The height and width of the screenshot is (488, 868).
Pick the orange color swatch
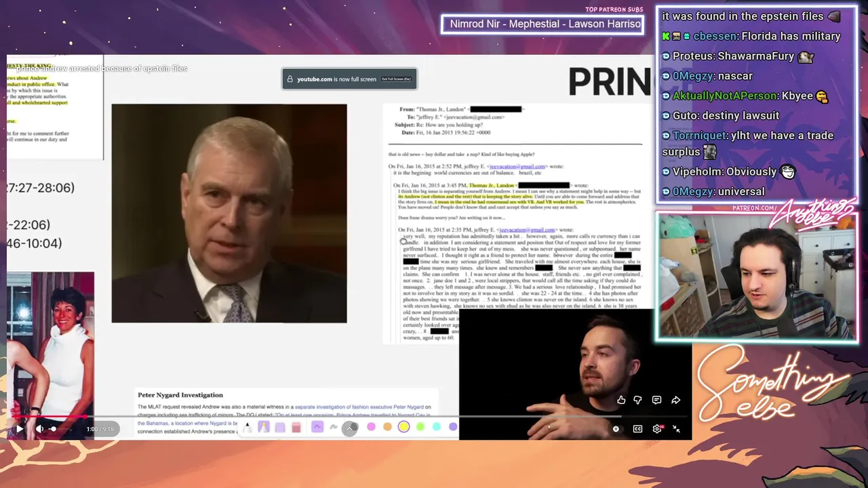tap(387, 426)
